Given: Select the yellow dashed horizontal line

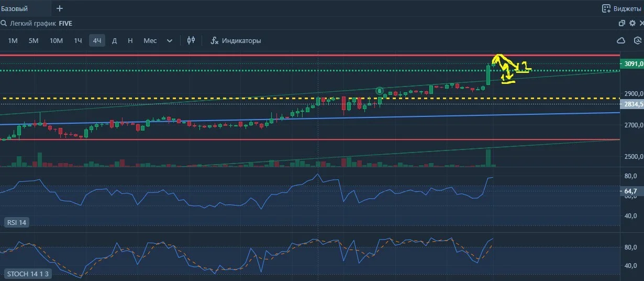Looking at the screenshot, I should click(309, 98).
